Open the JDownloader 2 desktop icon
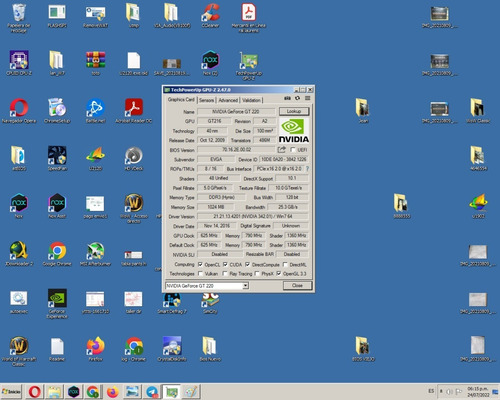This screenshot has height=400, width=500. point(19,254)
